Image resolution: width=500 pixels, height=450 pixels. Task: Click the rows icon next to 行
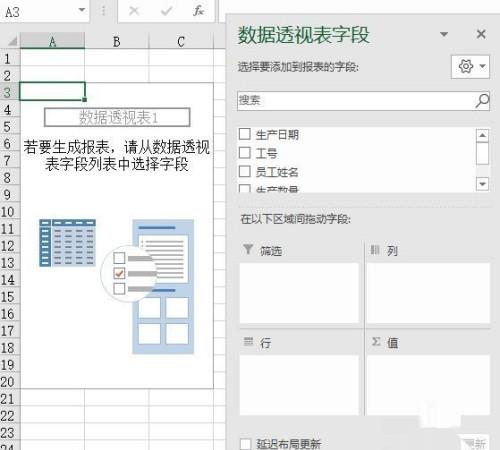coord(249,341)
